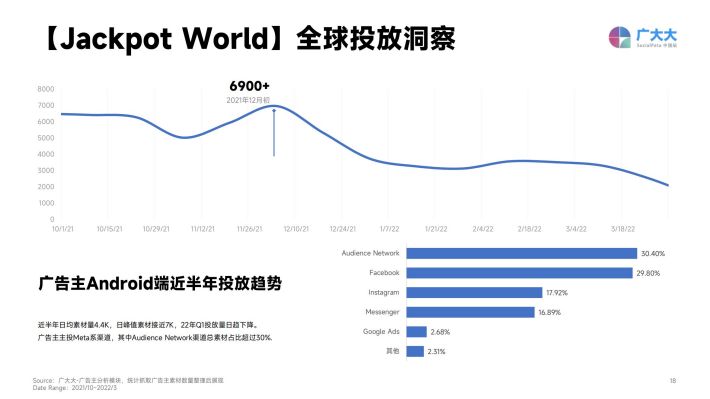Click the 3/18/22 date axis label
The width and height of the screenshot is (710, 399).
point(623,229)
